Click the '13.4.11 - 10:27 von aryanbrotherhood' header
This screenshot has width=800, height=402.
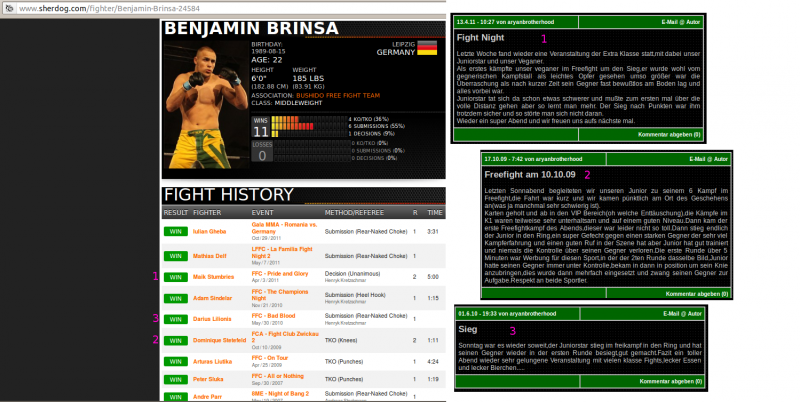tap(505, 22)
